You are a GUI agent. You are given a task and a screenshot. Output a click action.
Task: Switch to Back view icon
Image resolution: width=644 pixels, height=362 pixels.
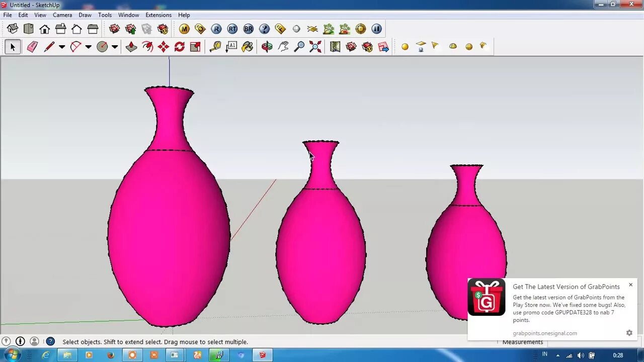tap(76, 29)
